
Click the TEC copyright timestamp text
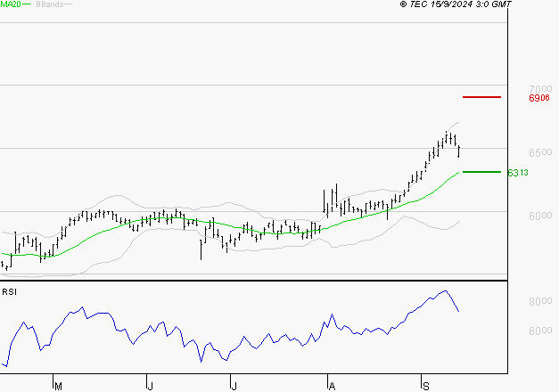point(456,4)
